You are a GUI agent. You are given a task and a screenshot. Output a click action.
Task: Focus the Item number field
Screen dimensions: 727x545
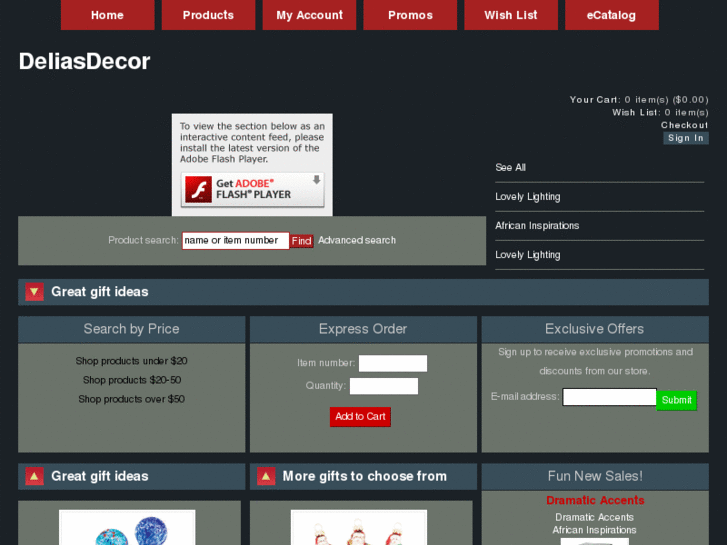pyautogui.click(x=393, y=363)
